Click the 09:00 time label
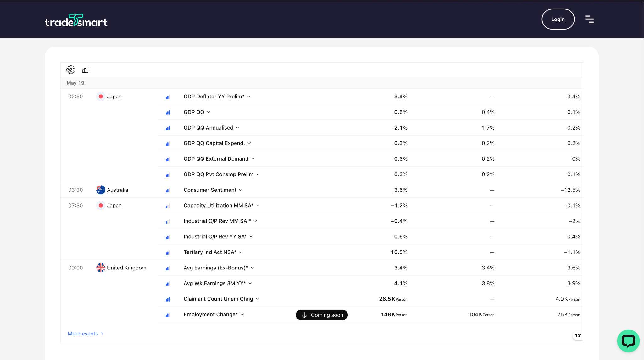This screenshot has width=644, height=360. (75, 268)
